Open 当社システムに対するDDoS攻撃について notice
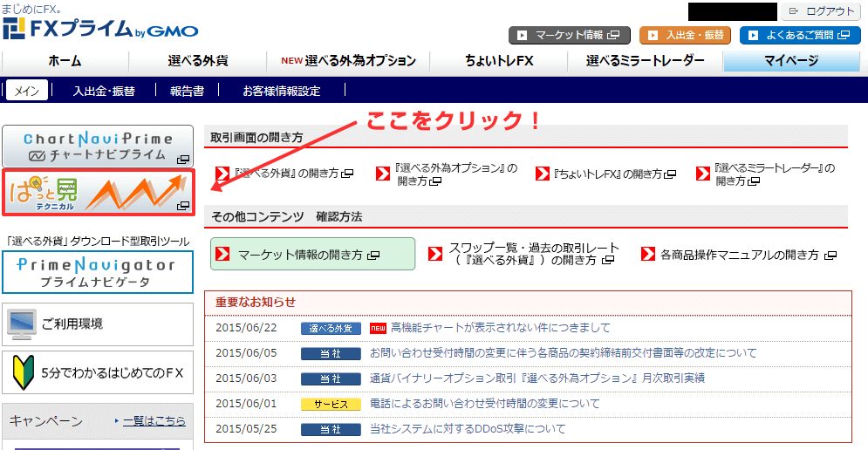The height and width of the screenshot is (450, 868). pyautogui.click(x=468, y=429)
